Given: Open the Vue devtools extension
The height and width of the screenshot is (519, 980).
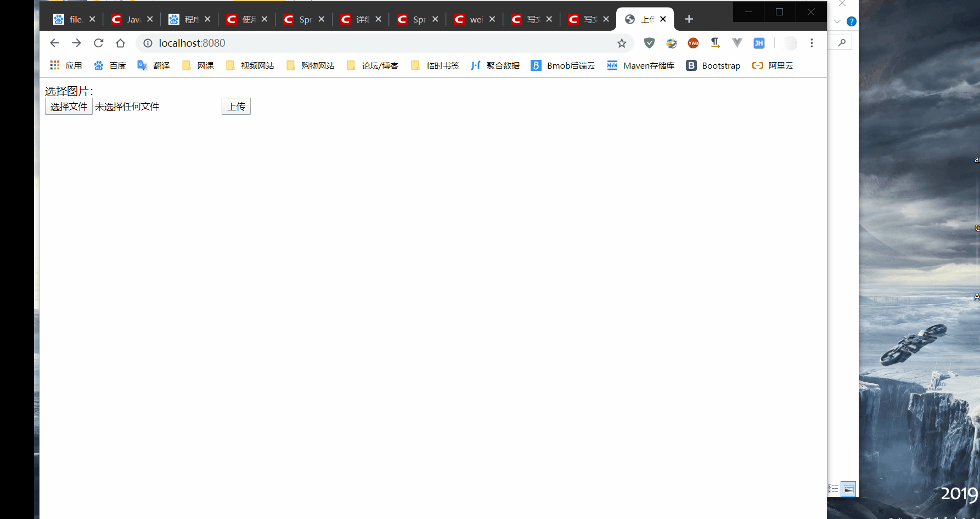Looking at the screenshot, I should tap(737, 43).
